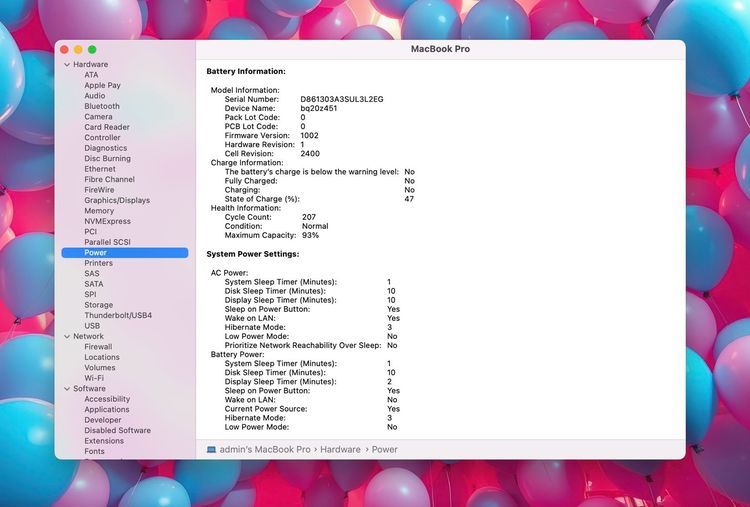Image resolution: width=750 pixels, height=507 pixels.
Task: Select Memory in the sidebar
Action: tap(99, 211)
